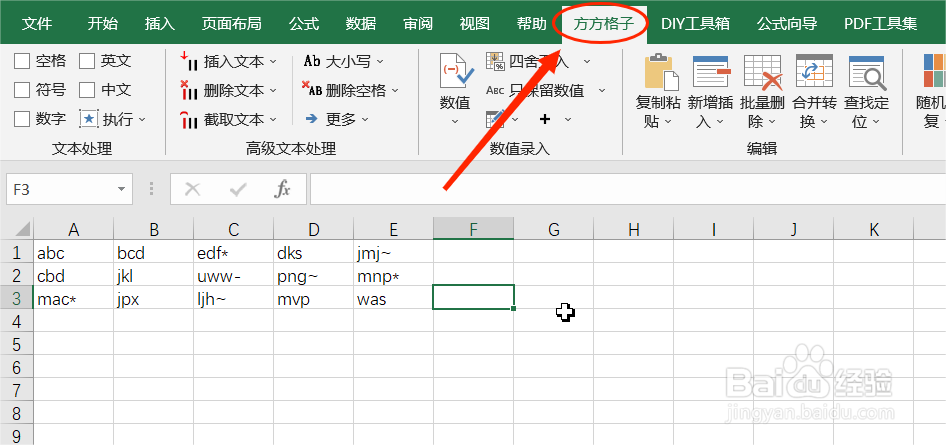Click the 复制粘贴 clipboard icon
Screen dimensions: 946x445
click(x=662, y=72)
